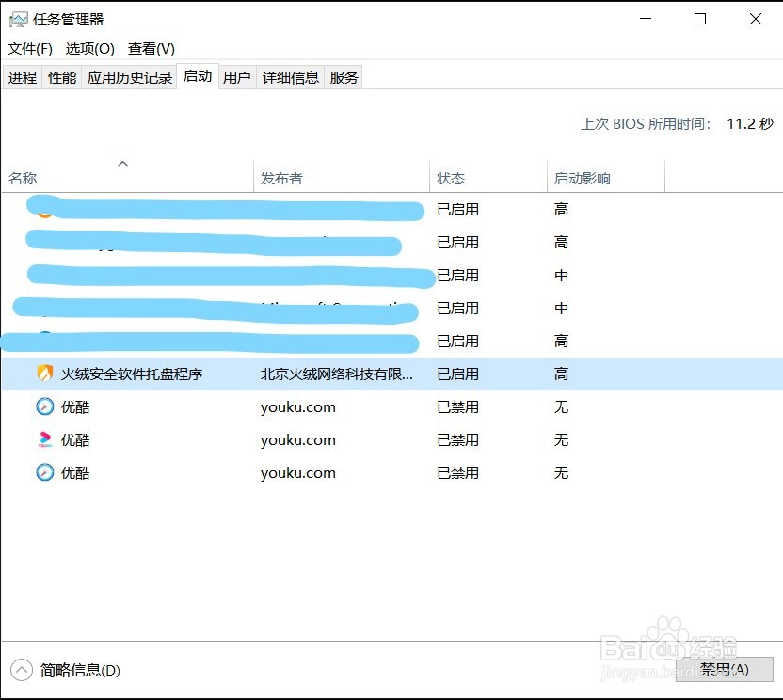Open the 查看 menu
783x700 pixels.
149,48
